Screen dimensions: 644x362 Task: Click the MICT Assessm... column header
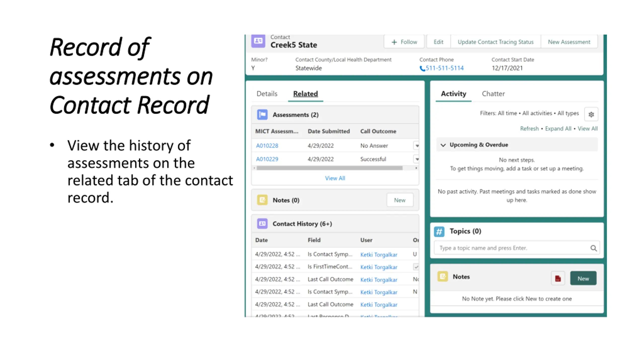pos(277,131)
